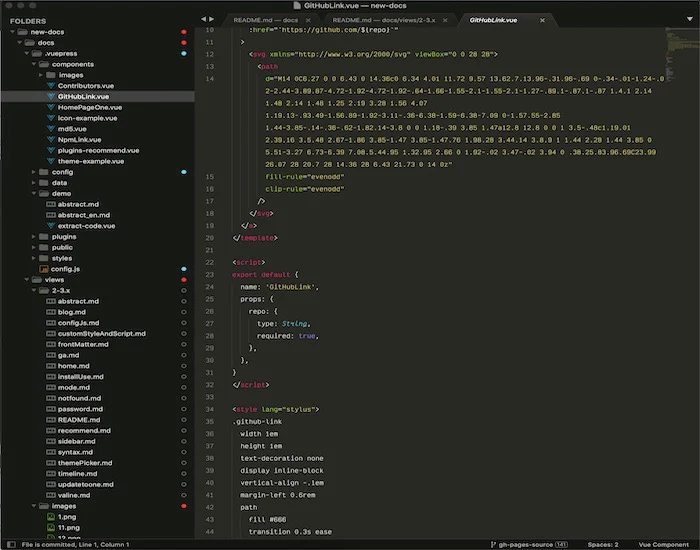Open password.md file
700x550 pixels.
(80, 409)
